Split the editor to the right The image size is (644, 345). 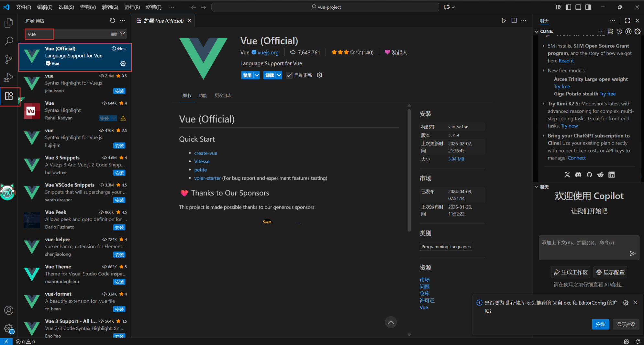[x=514, y=21]
